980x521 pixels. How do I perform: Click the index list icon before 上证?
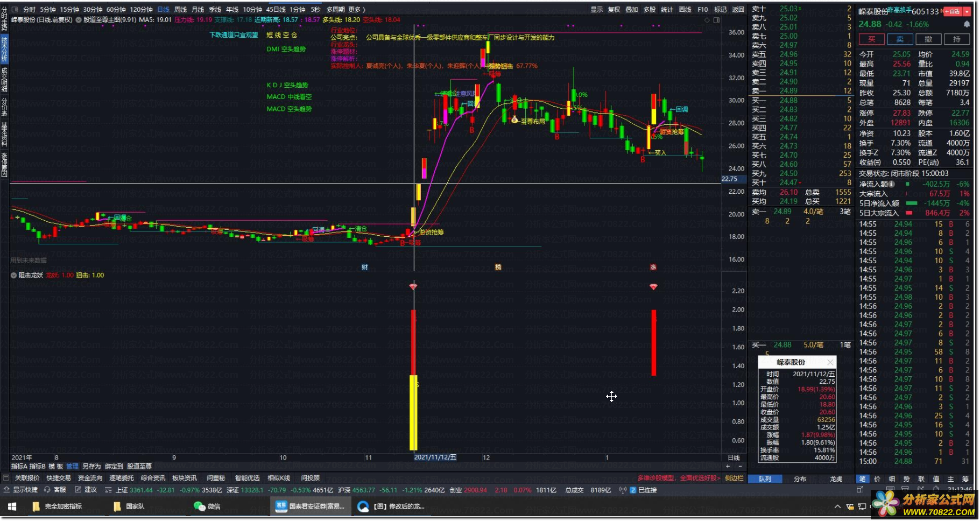click(x=108, y=490)
